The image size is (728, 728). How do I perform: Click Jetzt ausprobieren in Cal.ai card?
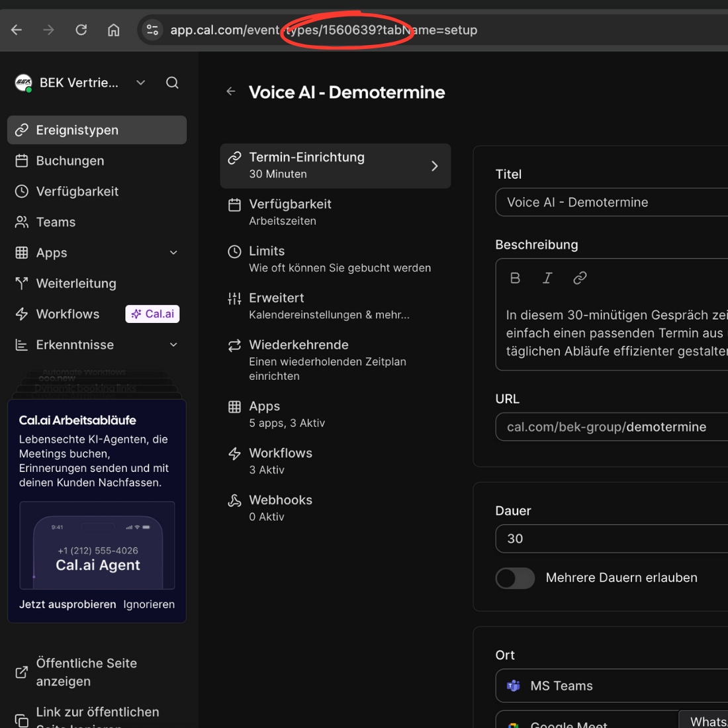click(x=68, y=604)
